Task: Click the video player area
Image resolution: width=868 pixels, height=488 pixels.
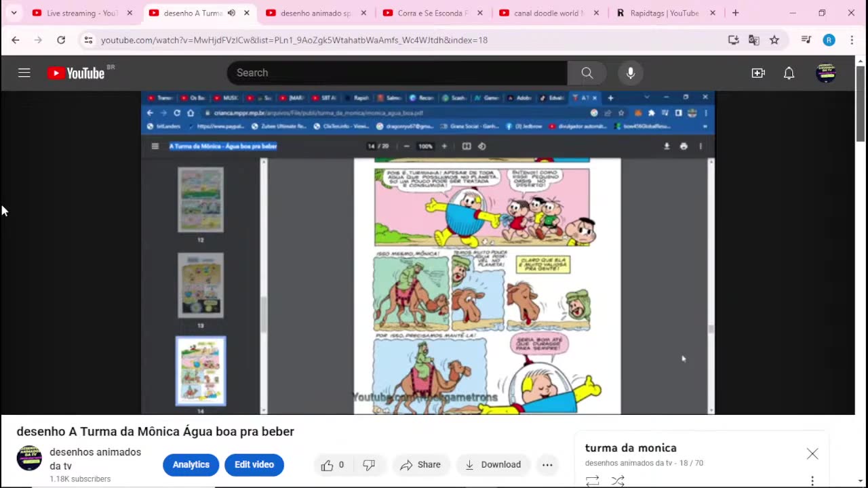Action: [x=428, y=253]
